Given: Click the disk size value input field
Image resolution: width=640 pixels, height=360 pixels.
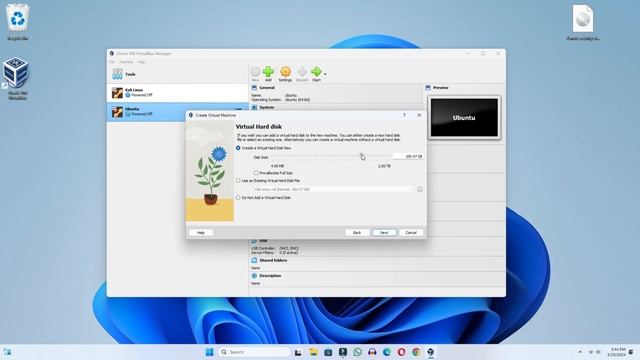Looking at the screenshot, I should point(408,156).
